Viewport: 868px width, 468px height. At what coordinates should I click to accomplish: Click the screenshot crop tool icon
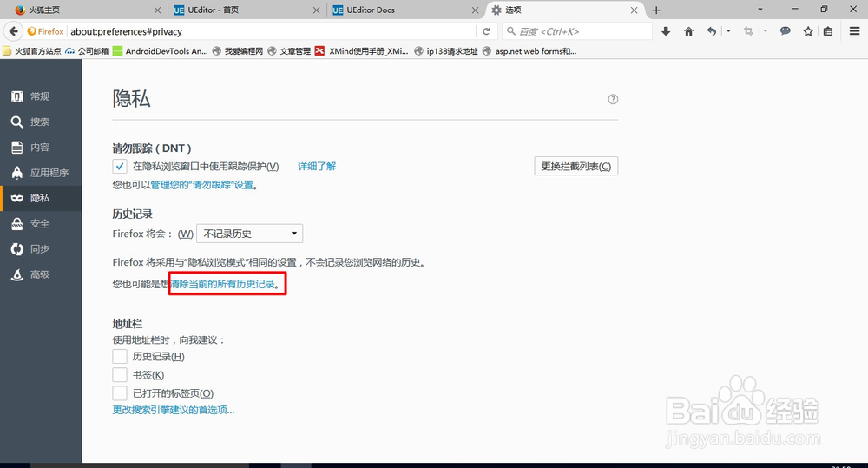748,31
